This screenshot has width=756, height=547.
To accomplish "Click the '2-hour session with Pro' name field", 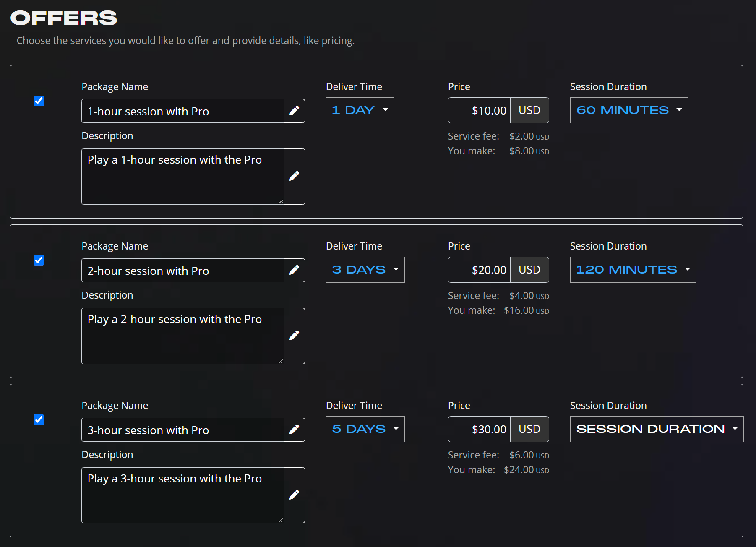I will pos(182,271).
